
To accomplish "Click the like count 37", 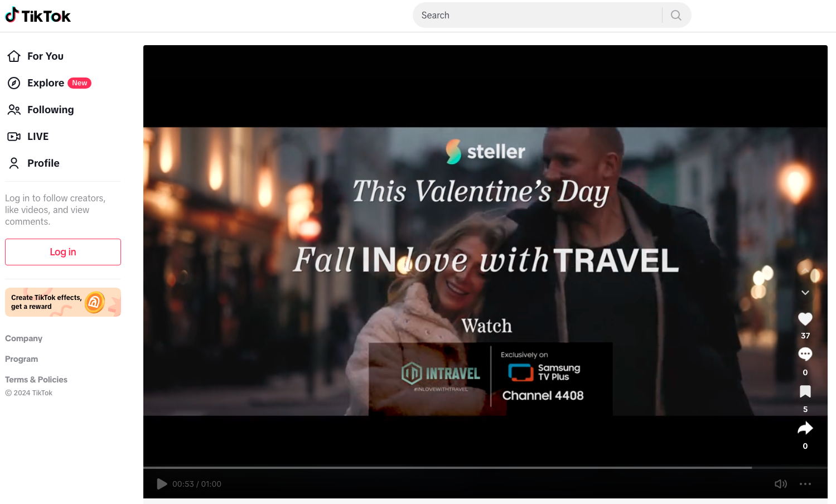I will click(805, 336).
